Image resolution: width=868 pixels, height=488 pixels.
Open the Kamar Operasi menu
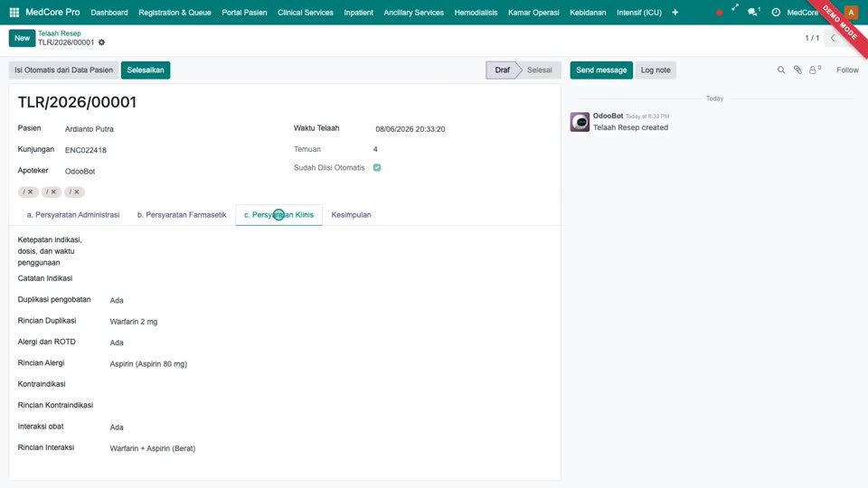click(x=533, y=12)
